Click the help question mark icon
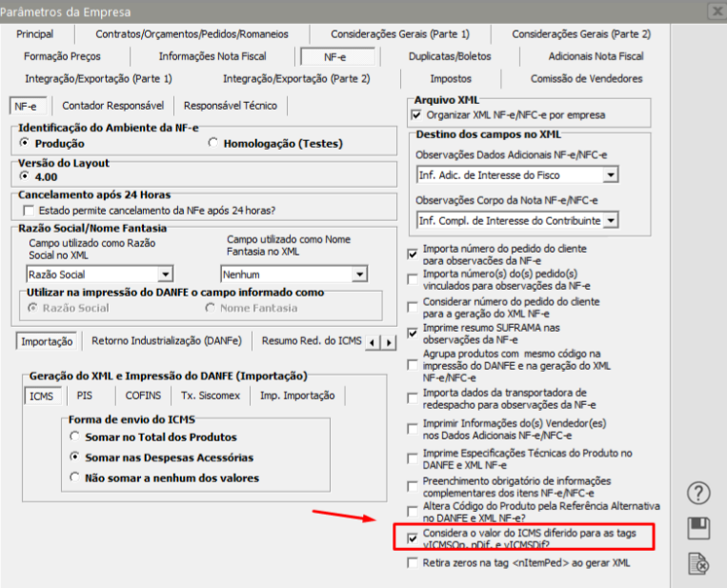 [x=700, y=493]
